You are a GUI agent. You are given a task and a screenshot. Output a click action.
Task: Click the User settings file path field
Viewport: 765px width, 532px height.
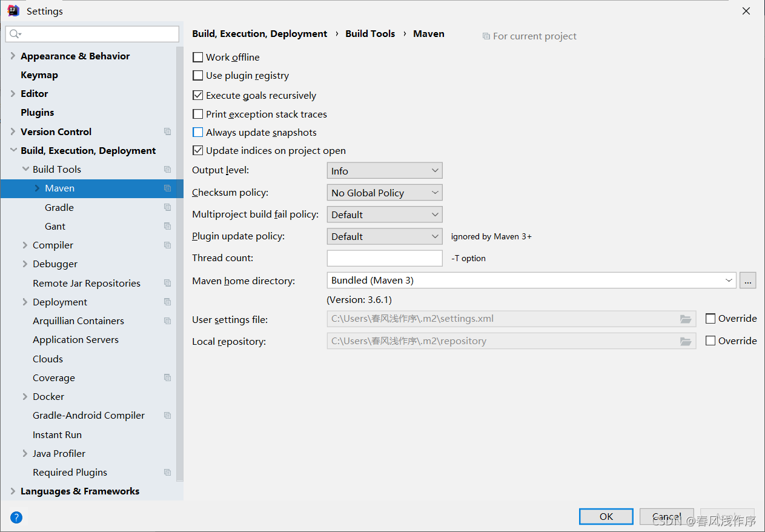point(511,319)
